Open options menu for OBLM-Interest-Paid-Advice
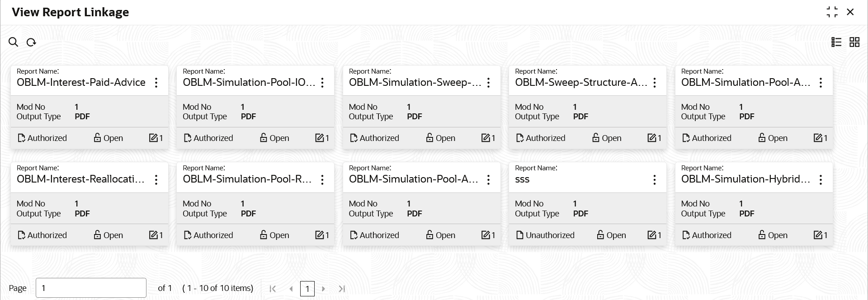The image size is (868, 300). [156, 83]
